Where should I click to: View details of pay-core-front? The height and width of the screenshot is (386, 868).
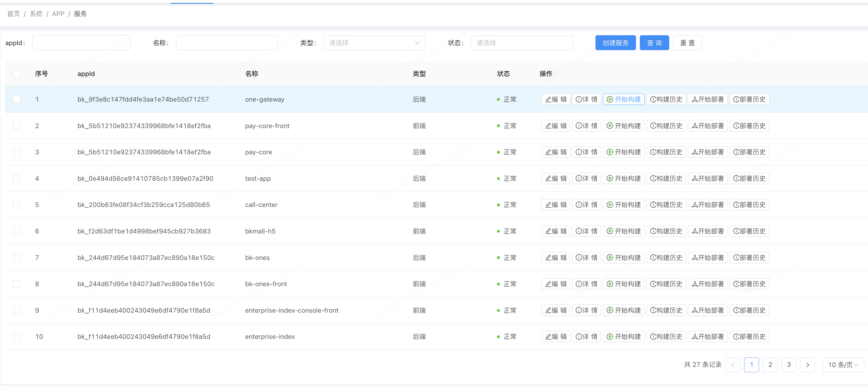coord(586,125)
